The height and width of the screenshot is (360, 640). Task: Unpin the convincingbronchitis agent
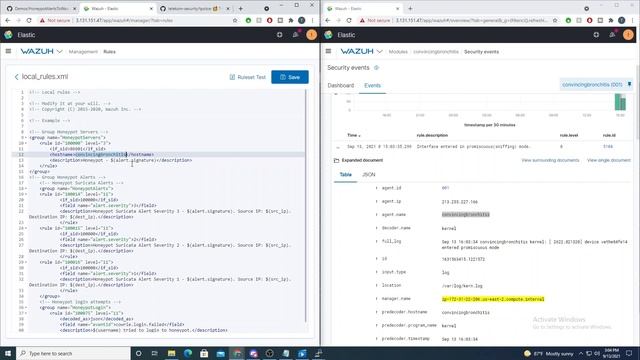[629, 84]
